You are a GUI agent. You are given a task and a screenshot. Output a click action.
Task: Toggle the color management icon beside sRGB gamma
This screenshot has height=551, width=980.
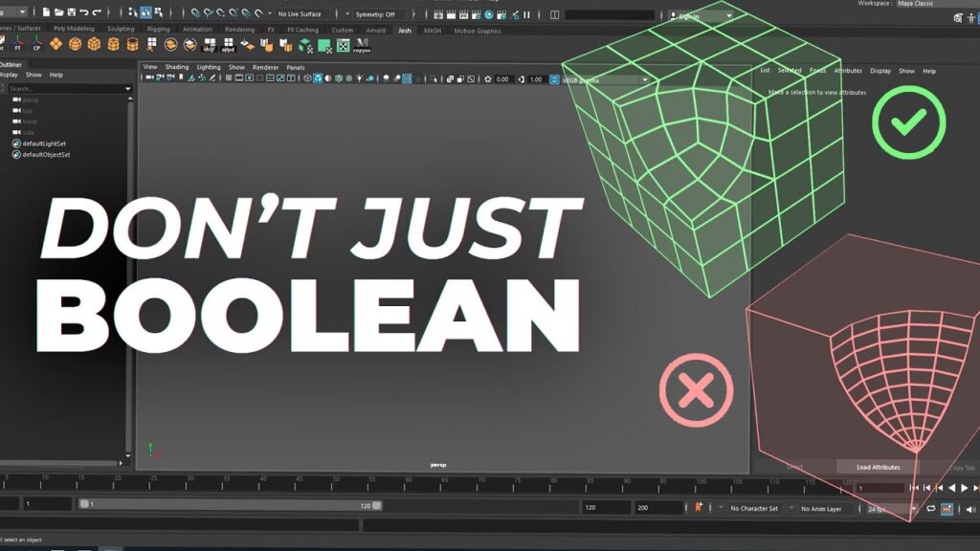coord(554,79)
